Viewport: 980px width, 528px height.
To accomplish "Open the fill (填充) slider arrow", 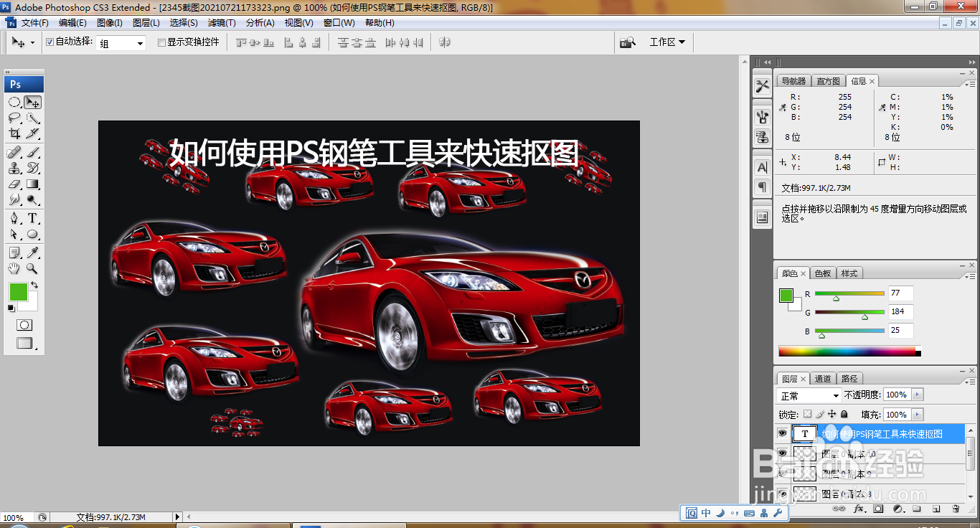I will (x=917, y=415).
